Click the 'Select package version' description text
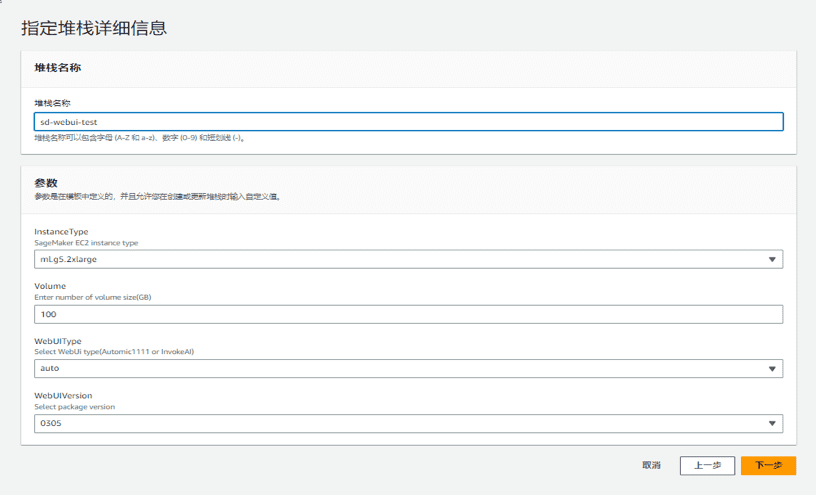This screenshot has height=495, width=816. [x=75, y=407]
